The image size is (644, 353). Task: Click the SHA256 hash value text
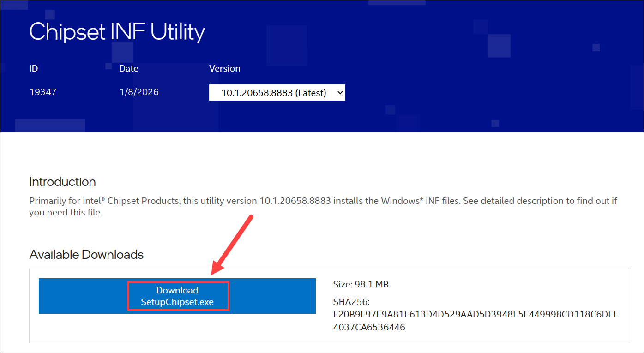click(475, 321)
